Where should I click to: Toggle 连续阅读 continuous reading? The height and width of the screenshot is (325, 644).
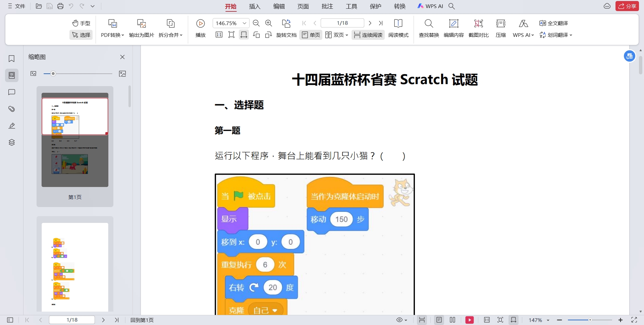pyautogui.click(x=368, y=35)
